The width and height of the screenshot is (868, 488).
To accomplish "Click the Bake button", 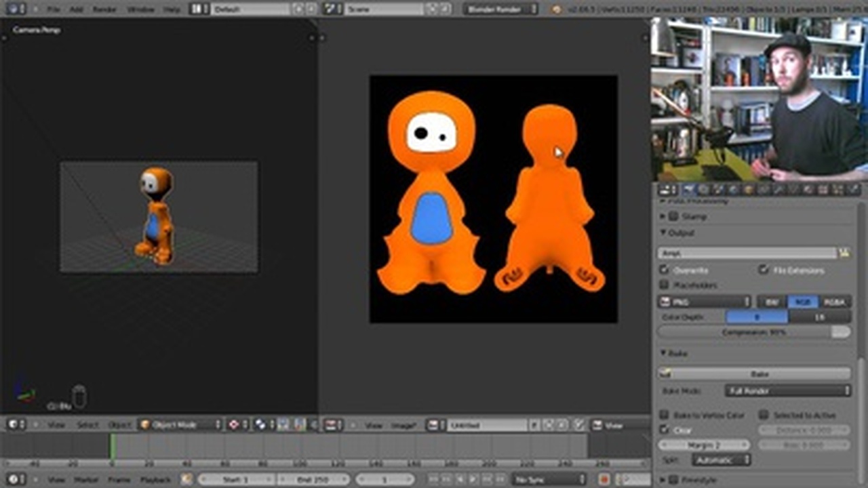I will [754, 374].
